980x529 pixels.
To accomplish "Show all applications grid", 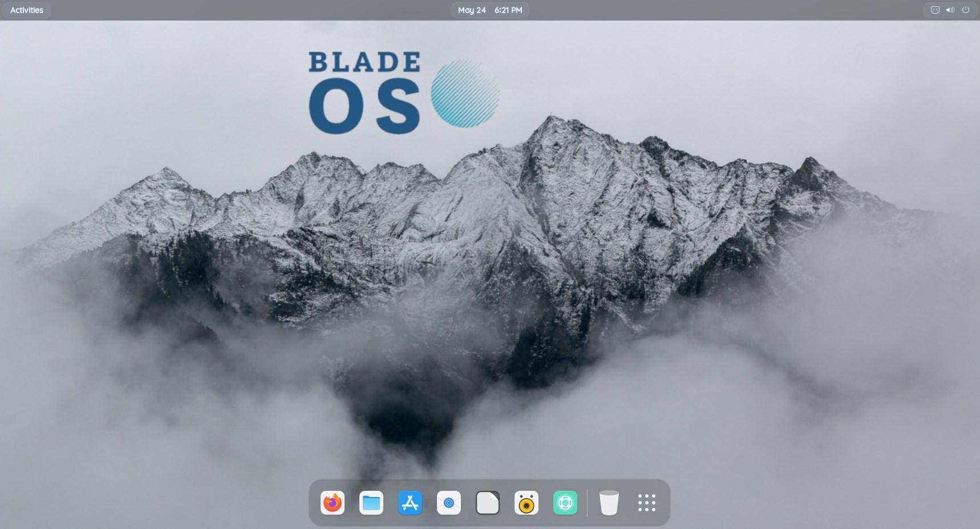I will click(647, 503).
